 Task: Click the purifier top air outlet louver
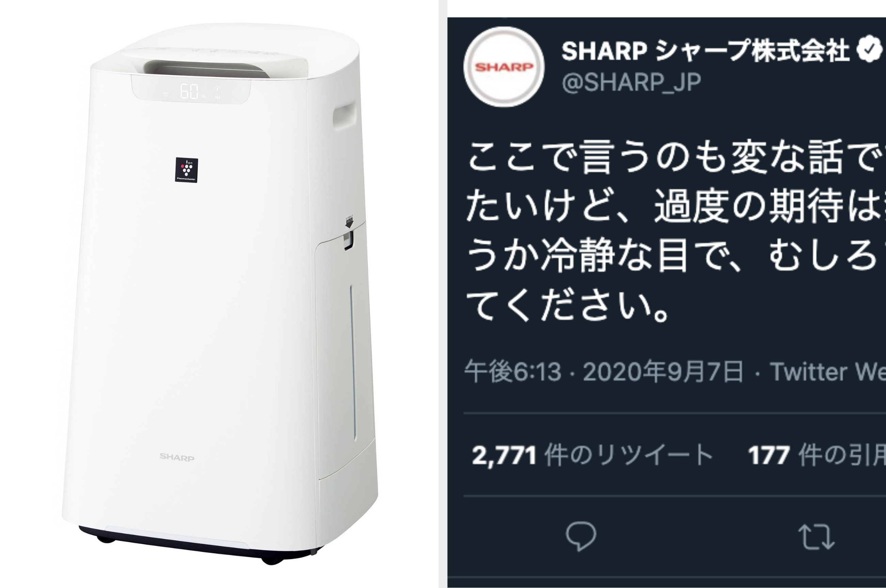[x=206, y=69]
